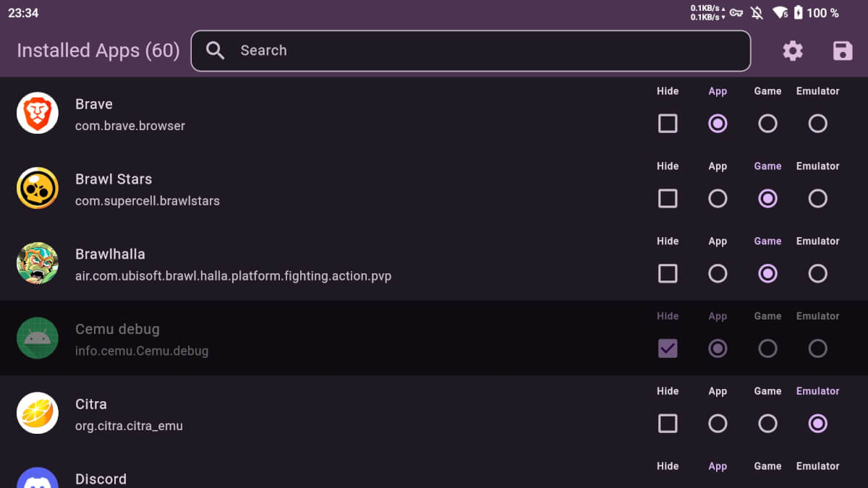Click 'org.citra.citra_emu' package name
Image resolution: width=868 pixels, height=488 pixels.
129,426
